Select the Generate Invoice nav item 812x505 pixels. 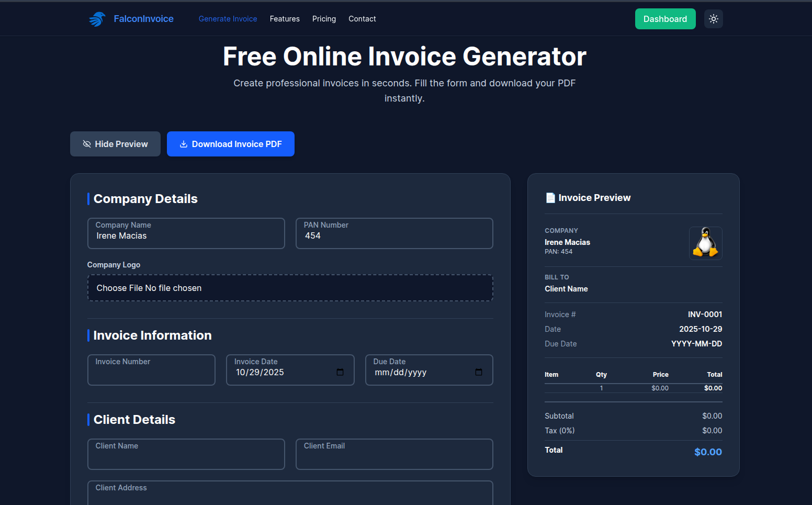click(x=228, y=19)
